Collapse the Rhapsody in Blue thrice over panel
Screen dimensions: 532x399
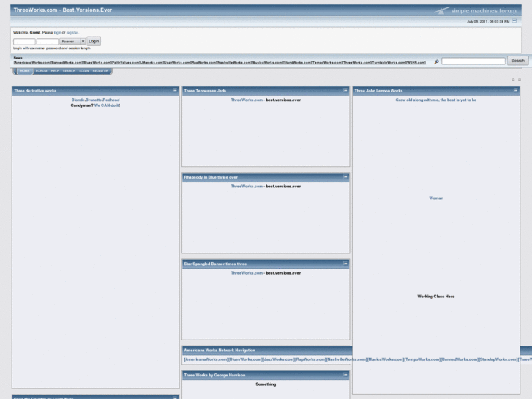click(345, 177)
